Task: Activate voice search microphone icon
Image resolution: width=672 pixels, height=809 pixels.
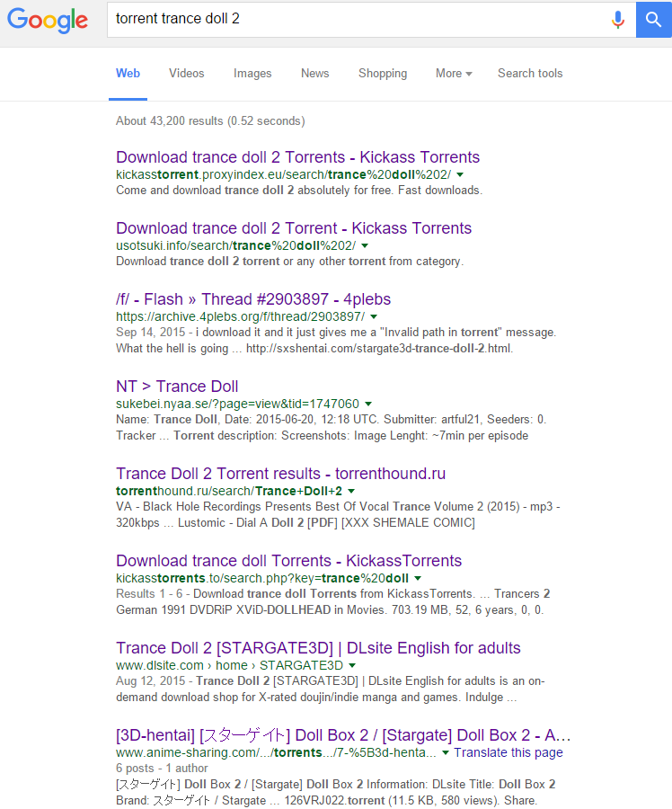Action: pos(617,19)
